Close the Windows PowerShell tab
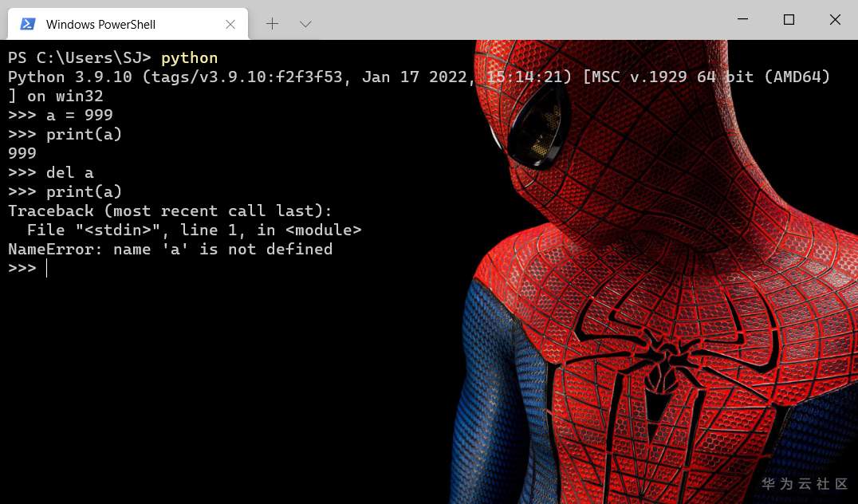This screenshot has width=858, height=504. [x=230, y=24]
